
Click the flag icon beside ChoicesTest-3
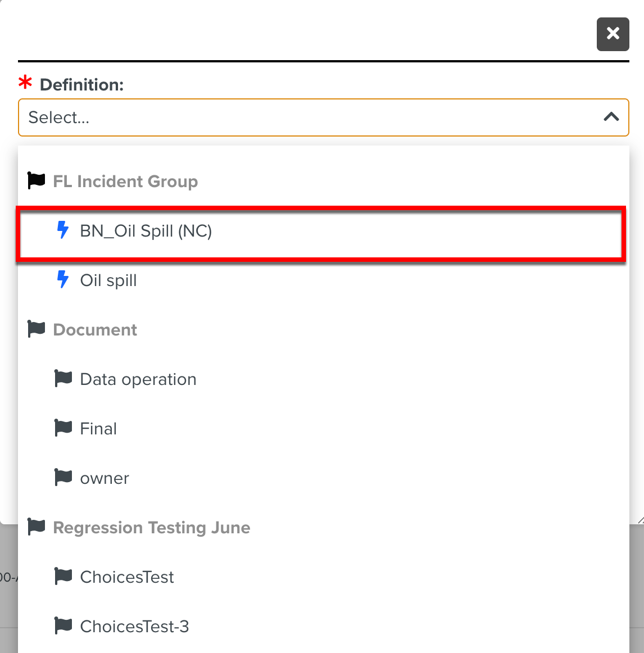click(64, 625)
